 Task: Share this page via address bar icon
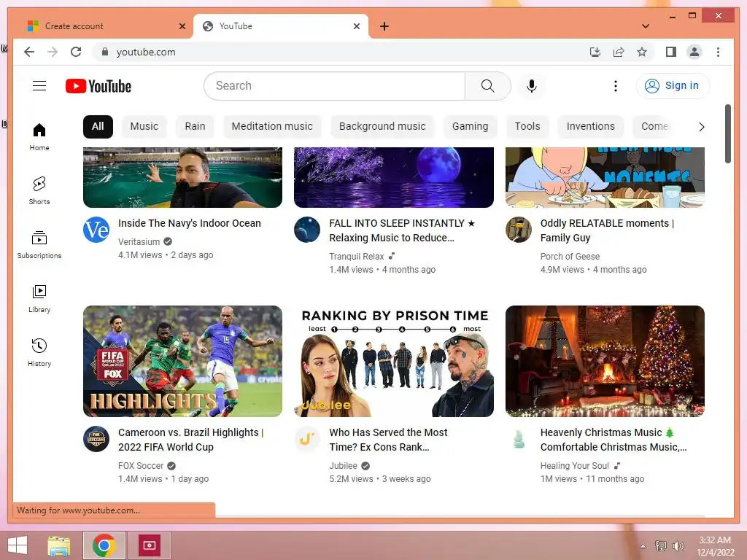619,52
